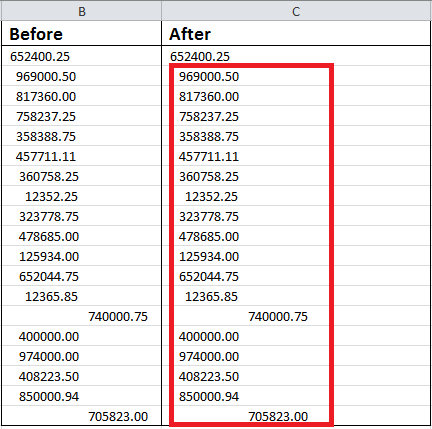The height and width of the screenshot is (429, 432).
Task: Select the Before cell with 969000.50
Action: coord(82,76)
